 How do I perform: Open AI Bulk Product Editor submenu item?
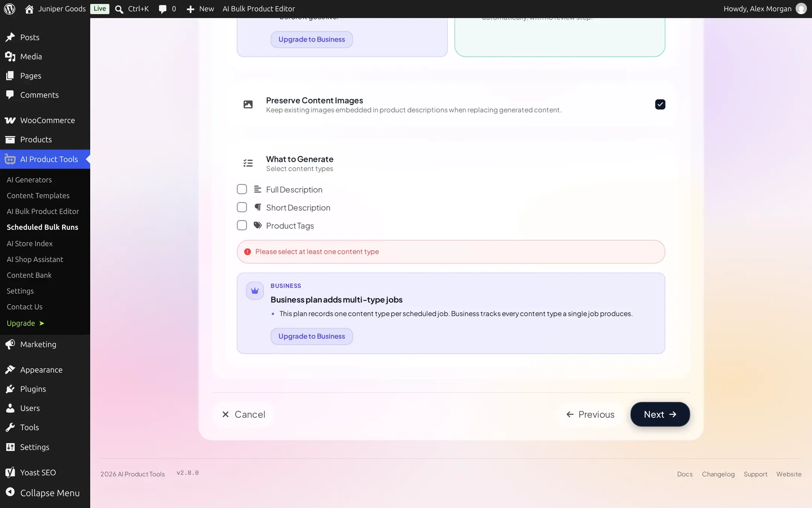coord(43,211)
